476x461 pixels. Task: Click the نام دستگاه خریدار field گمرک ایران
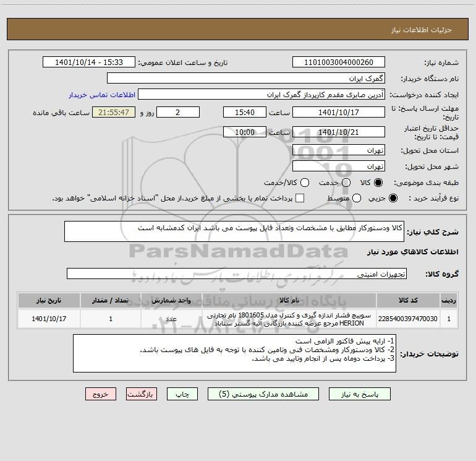[246, 79]
